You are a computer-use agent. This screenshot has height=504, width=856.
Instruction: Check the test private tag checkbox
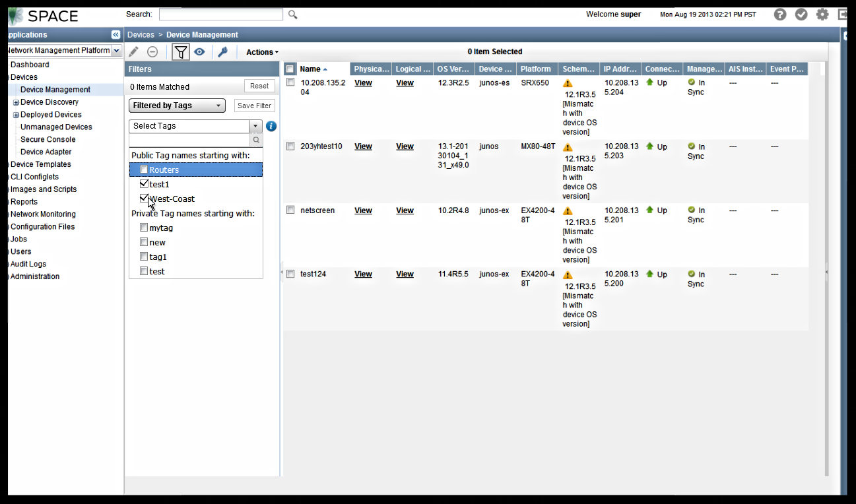coord(144,271)
